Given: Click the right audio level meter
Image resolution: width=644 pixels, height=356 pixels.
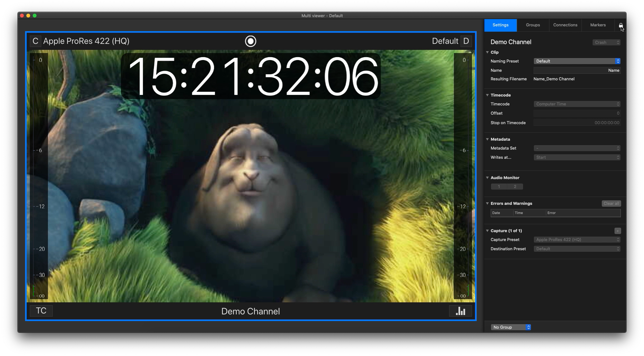Looking at the screenshot, I should click(463, 176).
